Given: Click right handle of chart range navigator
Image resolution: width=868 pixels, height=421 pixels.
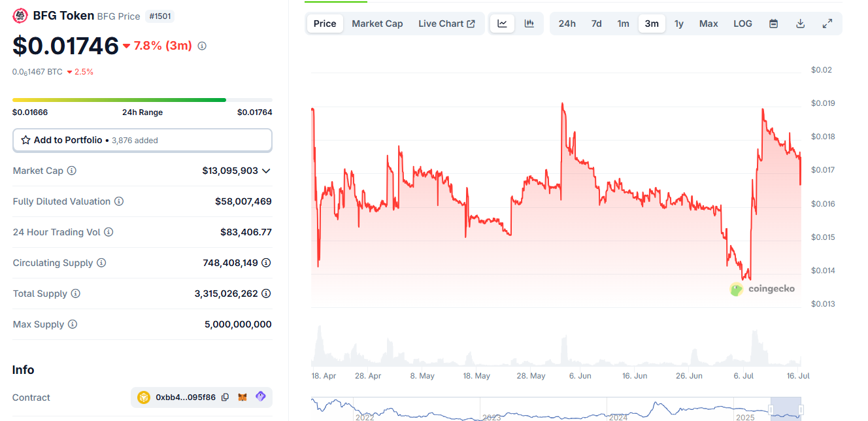Looking at the screenshot, I should point(801,409).
